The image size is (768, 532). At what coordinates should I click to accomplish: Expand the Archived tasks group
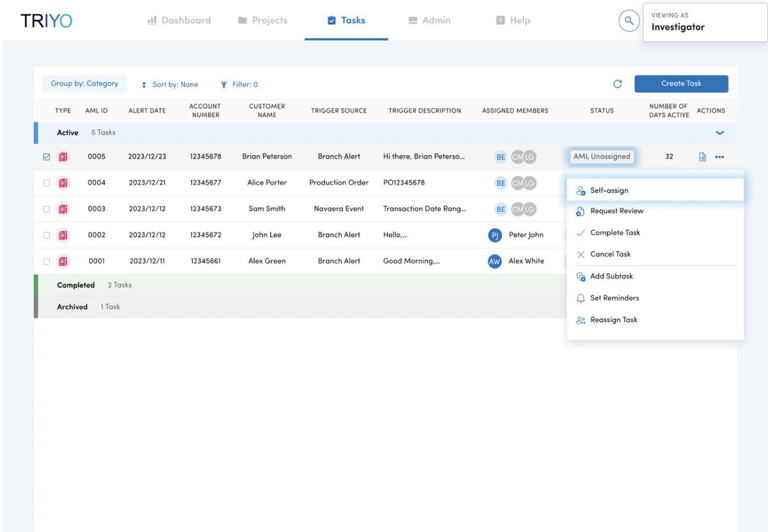coord(385,307)
